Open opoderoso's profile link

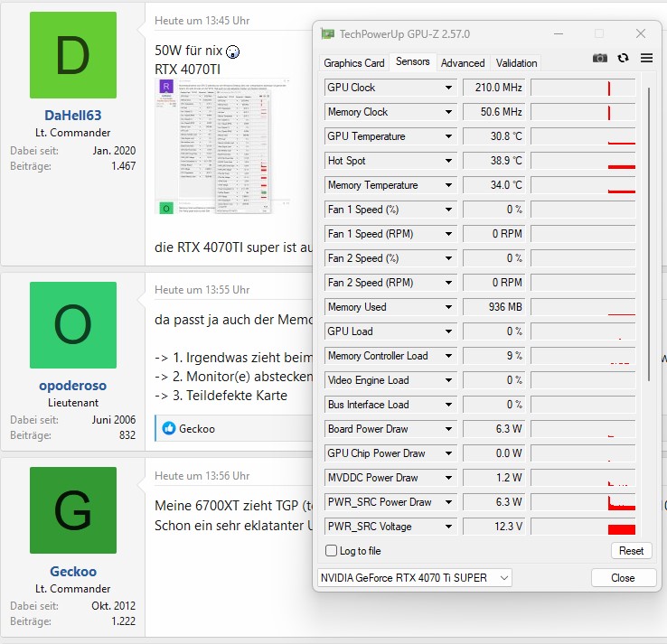(73, 385)
